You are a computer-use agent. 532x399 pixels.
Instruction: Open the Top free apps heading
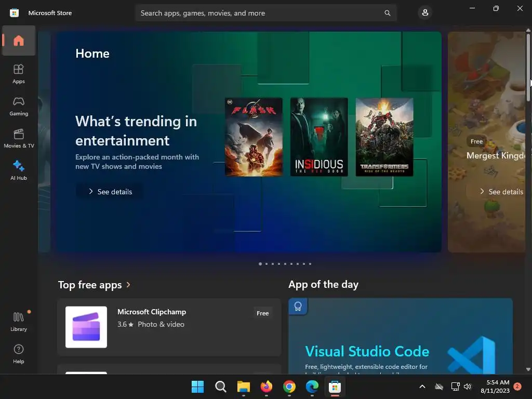90,285
